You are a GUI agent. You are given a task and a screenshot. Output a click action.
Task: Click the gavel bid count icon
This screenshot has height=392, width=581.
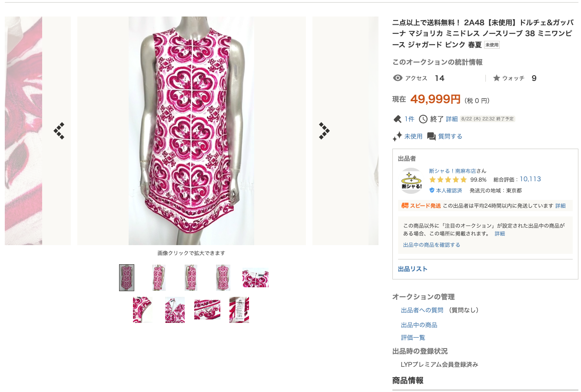pos(397,119)
